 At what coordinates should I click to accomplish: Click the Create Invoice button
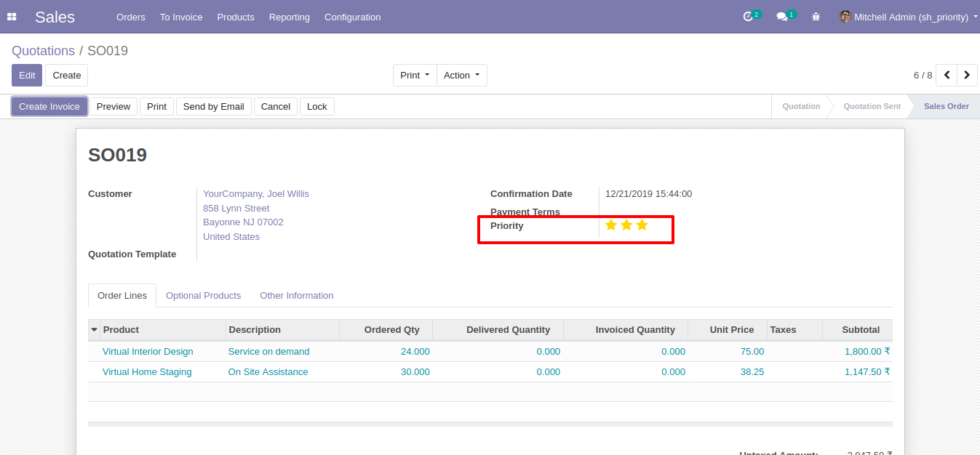point(49,106)
